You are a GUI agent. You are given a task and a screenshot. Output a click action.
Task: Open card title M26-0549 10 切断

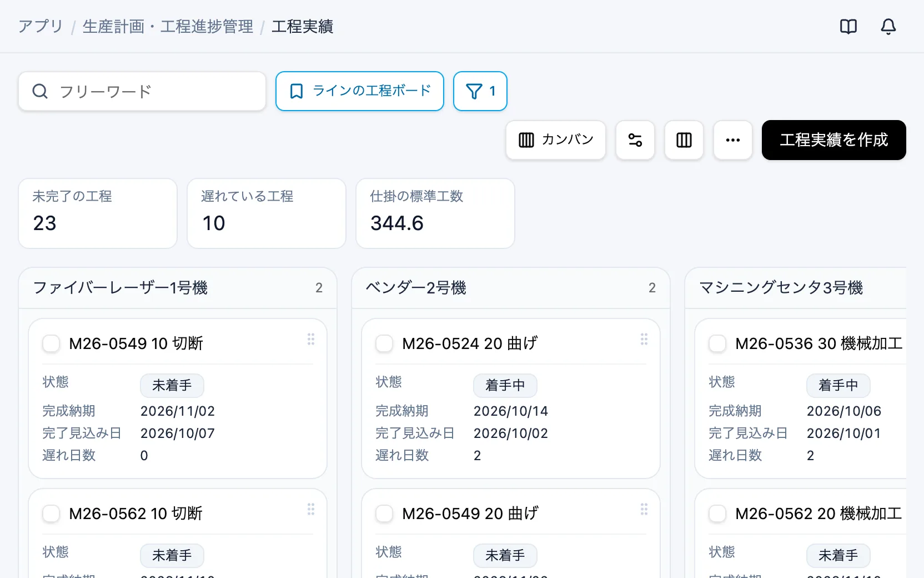[x=136, y=343]
